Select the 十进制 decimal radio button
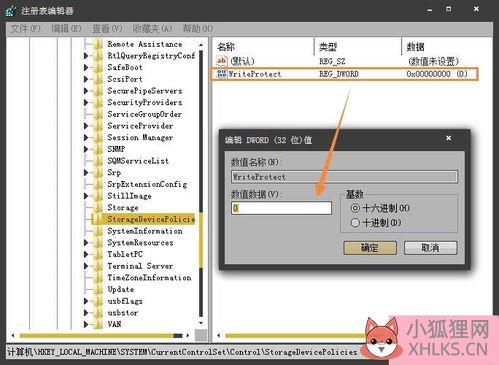Image resolution: width=499 pixels, height=365 pixels. click(355, 222)
